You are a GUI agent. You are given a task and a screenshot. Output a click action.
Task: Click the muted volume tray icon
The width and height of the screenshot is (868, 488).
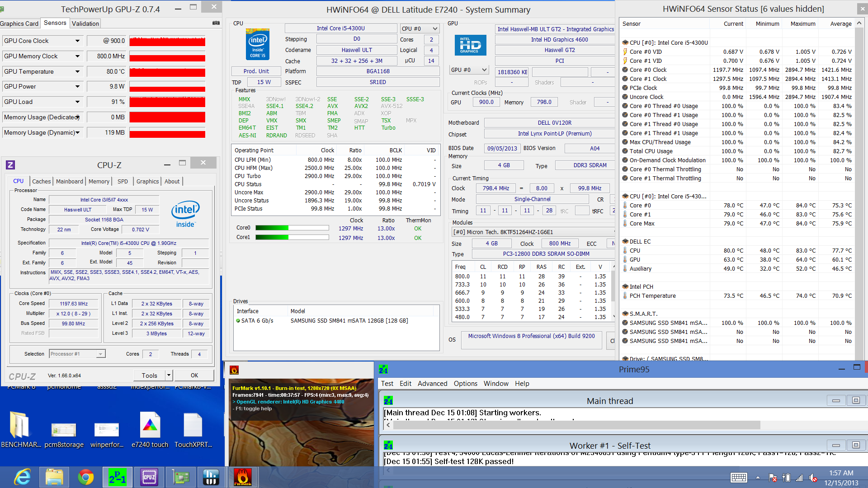[813, 478]
